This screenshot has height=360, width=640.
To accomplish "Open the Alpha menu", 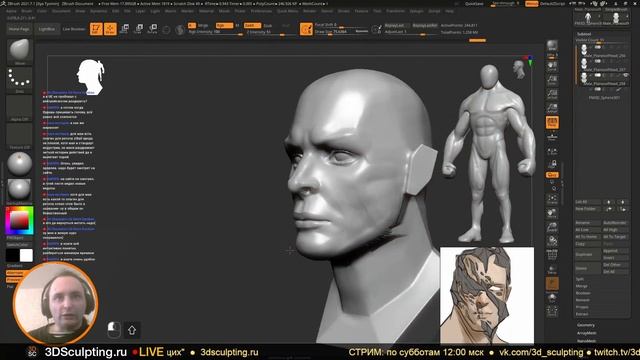I will tap(11, 11).
